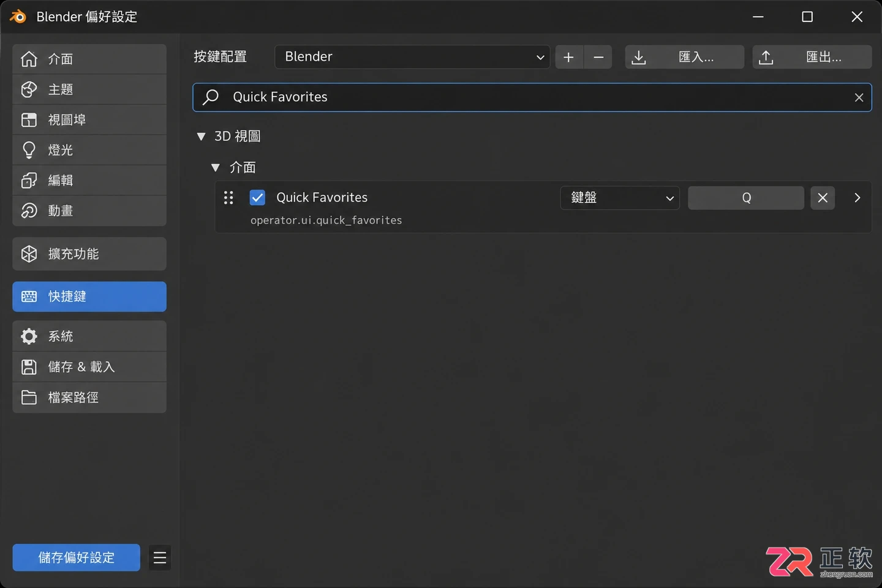
Task: Open the preferences hamburger menu
Action: pyautogui.click(x=160, y=557)
